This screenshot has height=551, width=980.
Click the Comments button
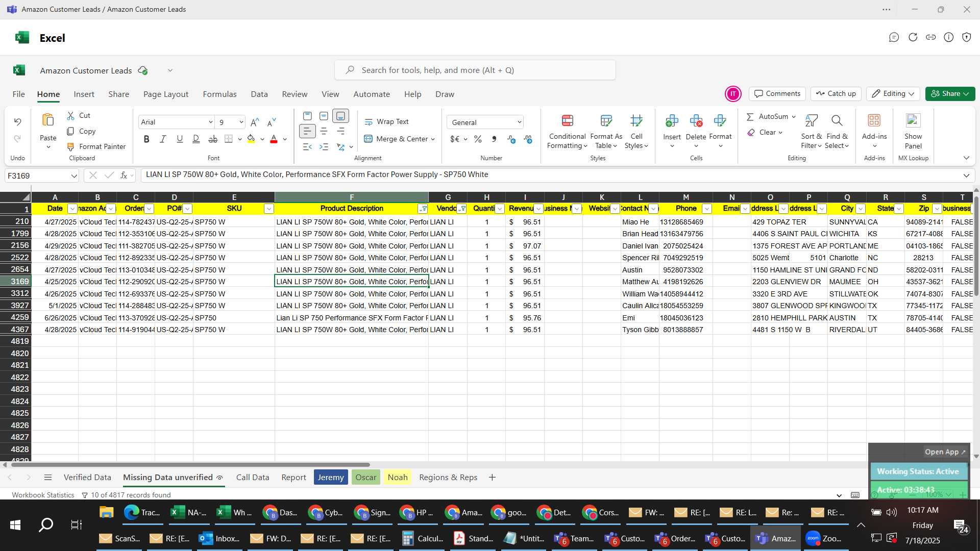(777, 94)
